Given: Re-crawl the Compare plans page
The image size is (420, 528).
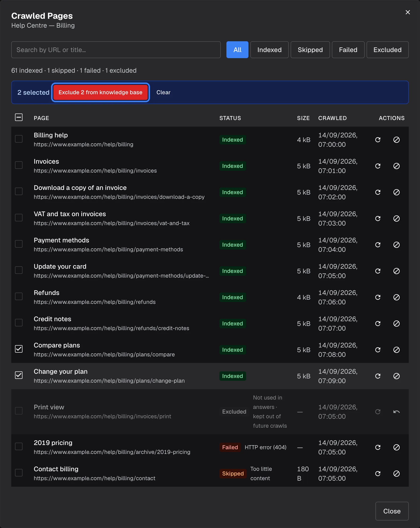Looking at the screenshot, I should 378,350.
